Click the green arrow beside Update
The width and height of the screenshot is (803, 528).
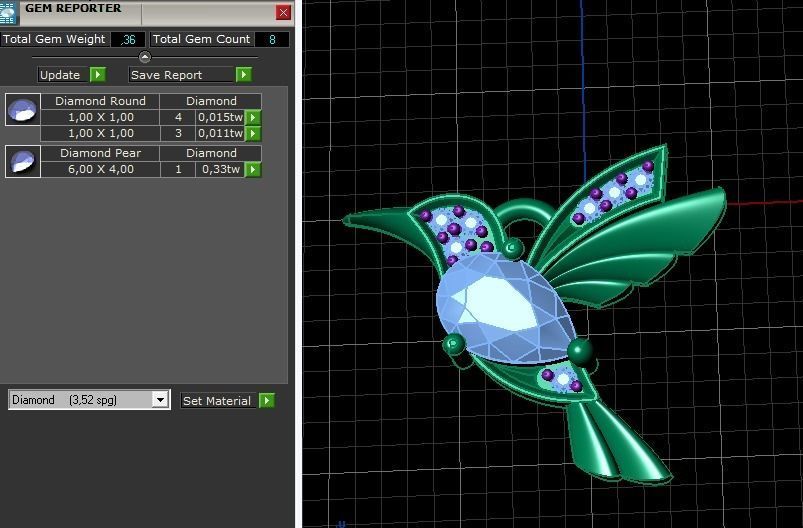pos(98,75)
